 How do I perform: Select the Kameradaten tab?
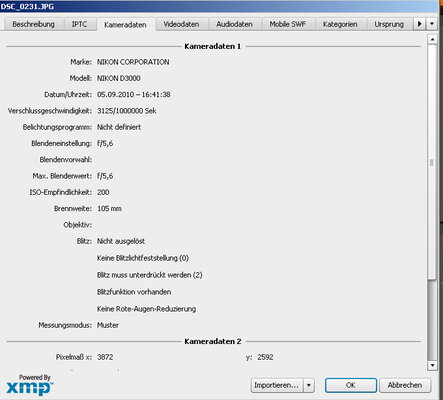tap(125, 25)
